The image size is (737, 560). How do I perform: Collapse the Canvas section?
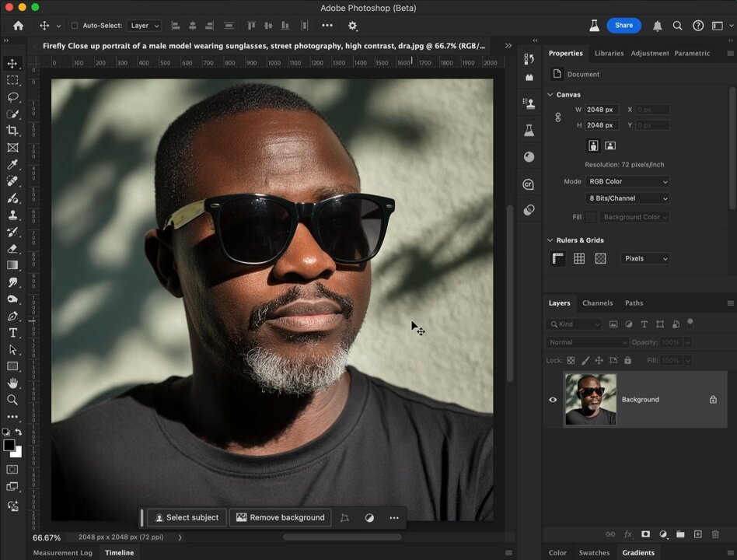550,95
